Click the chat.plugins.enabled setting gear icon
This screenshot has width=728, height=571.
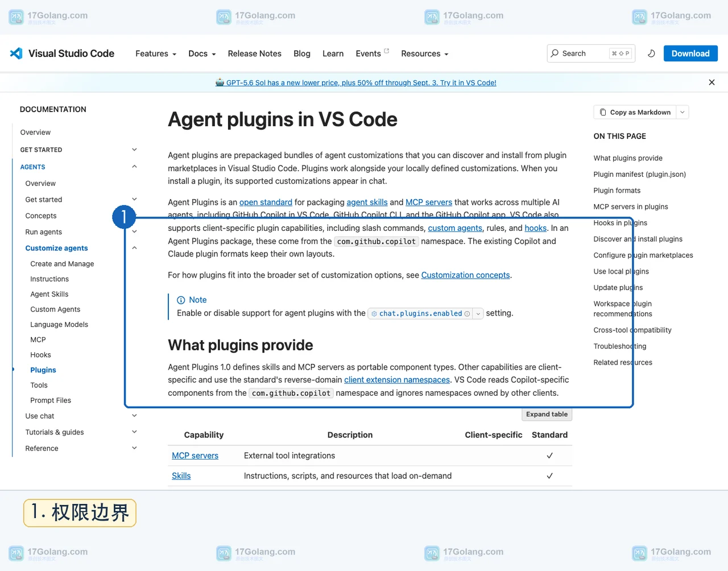(374, 313)
